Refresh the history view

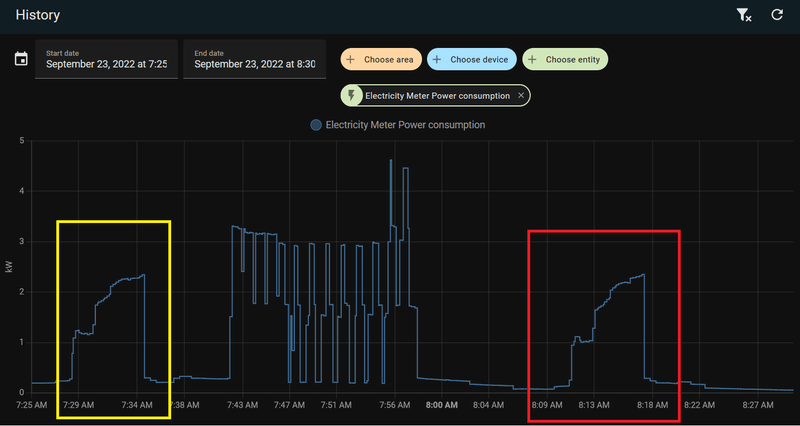coord(777,15)
